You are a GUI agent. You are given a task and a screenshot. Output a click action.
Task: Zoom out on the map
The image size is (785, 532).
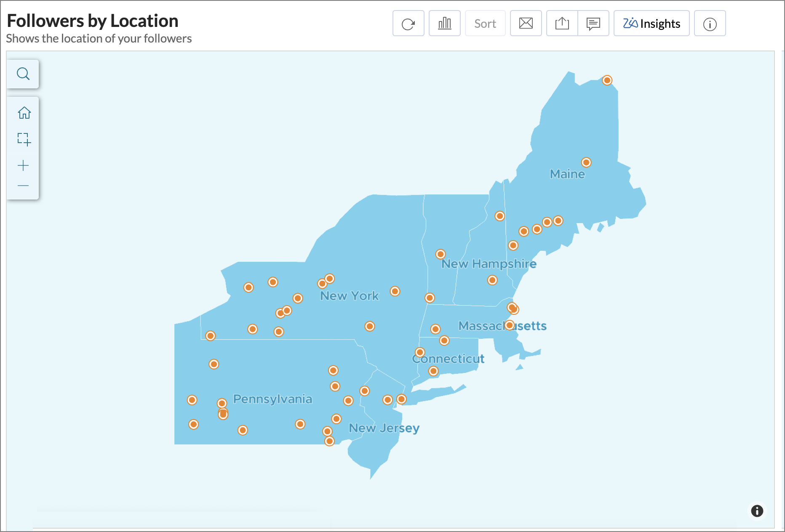tap(23, 186)
